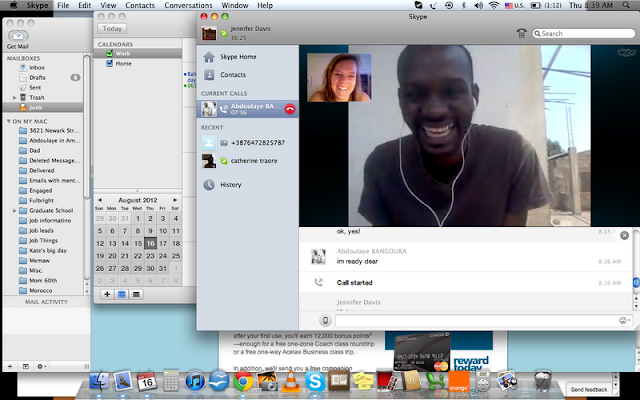This screenshot has width=640, height=400.
Task: Click the Skype Search field
Action: [x=584, y=33]
